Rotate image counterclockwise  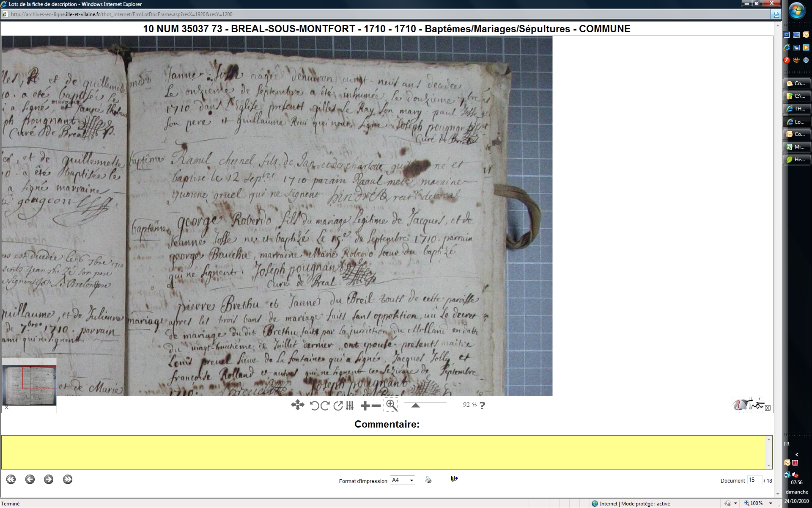click(314, 406)
